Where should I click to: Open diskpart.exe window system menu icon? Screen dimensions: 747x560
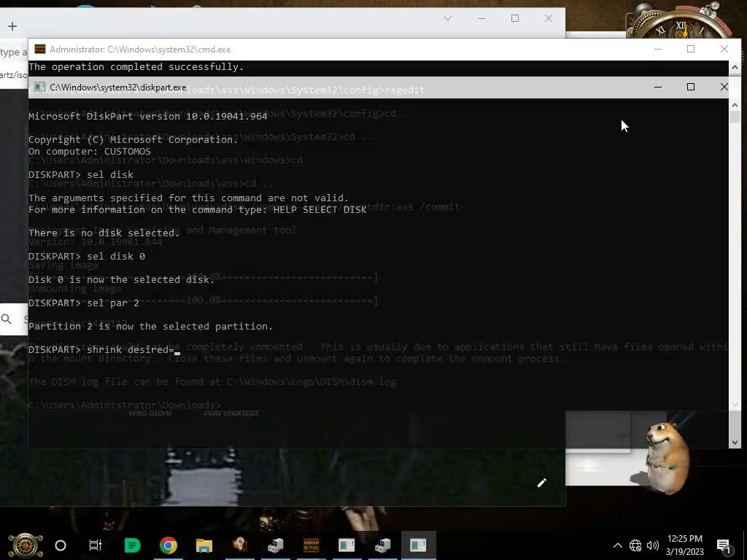[40, 87]
